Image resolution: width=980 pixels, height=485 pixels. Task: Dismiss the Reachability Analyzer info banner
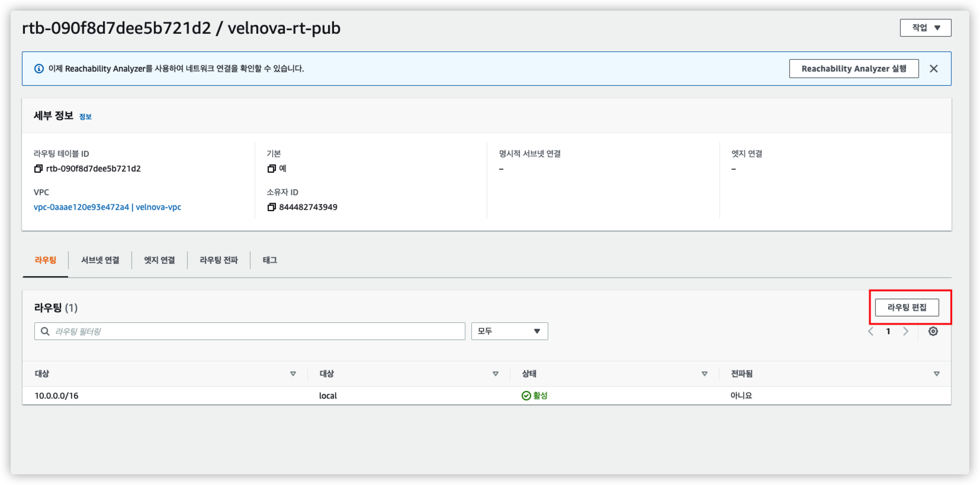(934, 68)
